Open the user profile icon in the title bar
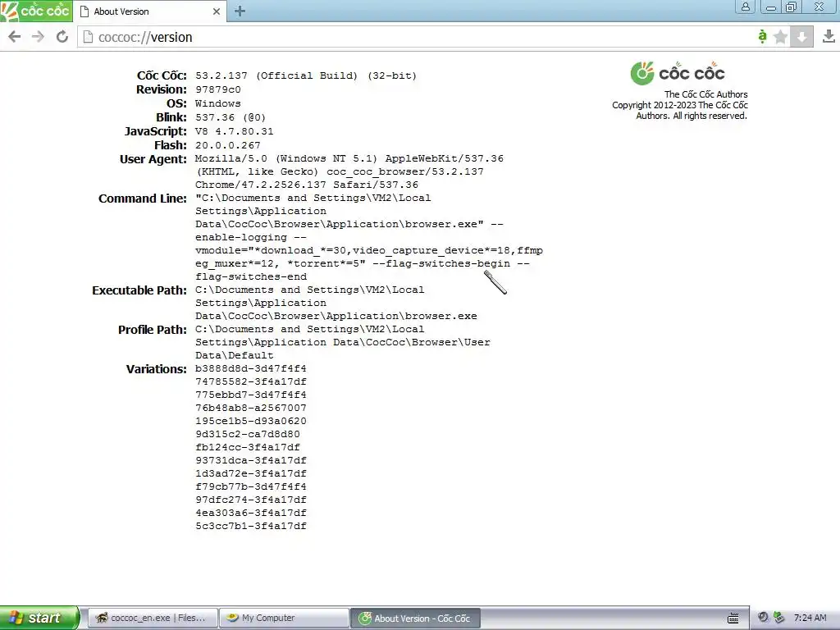Viewport: 840px width, 630px height. pos(745,7)
